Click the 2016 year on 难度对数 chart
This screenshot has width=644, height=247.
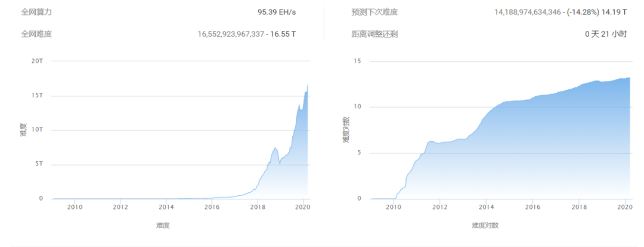coord(532,207)
